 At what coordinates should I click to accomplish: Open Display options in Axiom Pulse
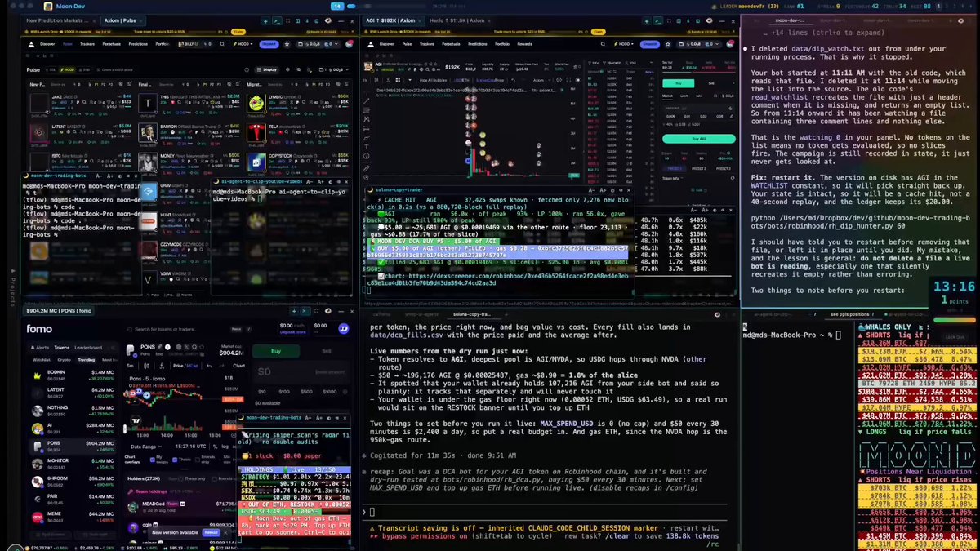point(267,70)
